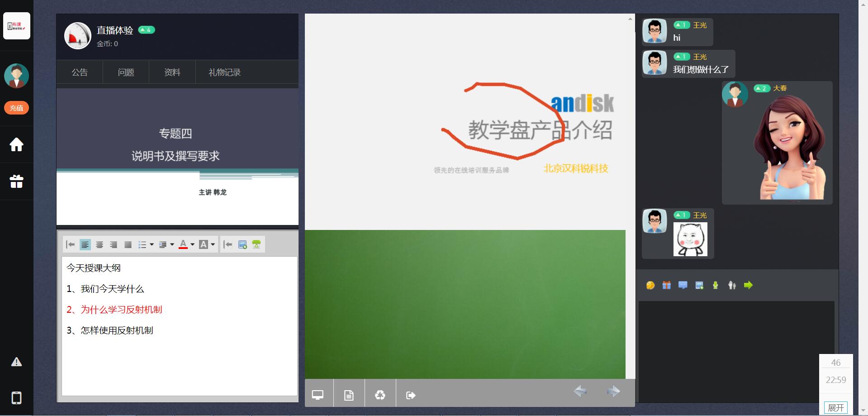Click the recycle icon below the whiteboard
The image size is (868, 416).
380,395
